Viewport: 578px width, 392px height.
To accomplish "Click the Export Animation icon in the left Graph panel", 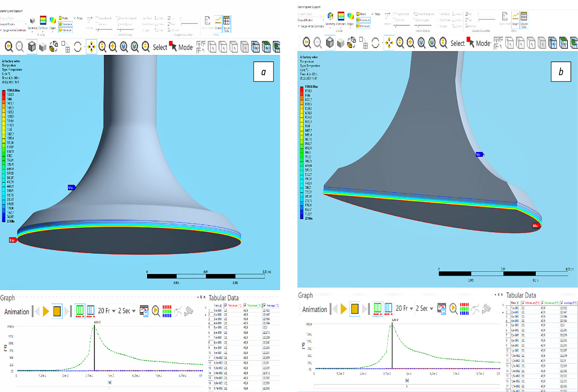I will (x=144, y=311).
